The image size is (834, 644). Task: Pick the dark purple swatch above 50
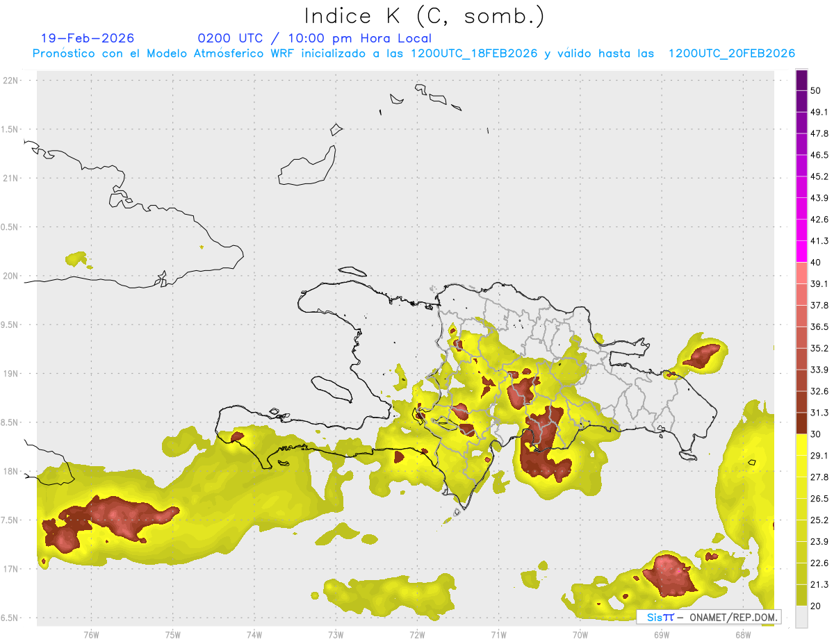point(801,80)
